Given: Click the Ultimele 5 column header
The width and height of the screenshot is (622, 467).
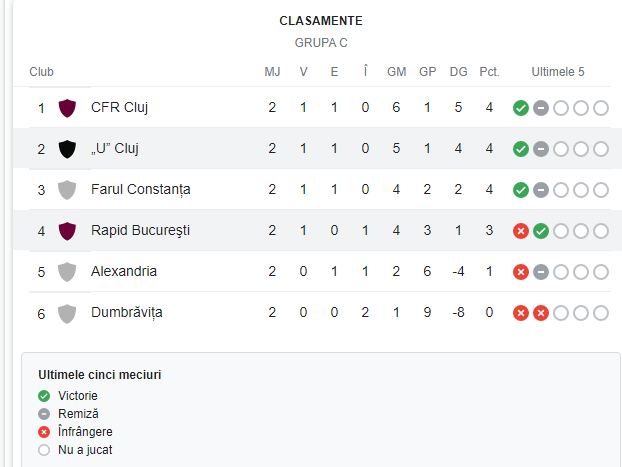Looking at the screenshot, I should tap(558, 72).
